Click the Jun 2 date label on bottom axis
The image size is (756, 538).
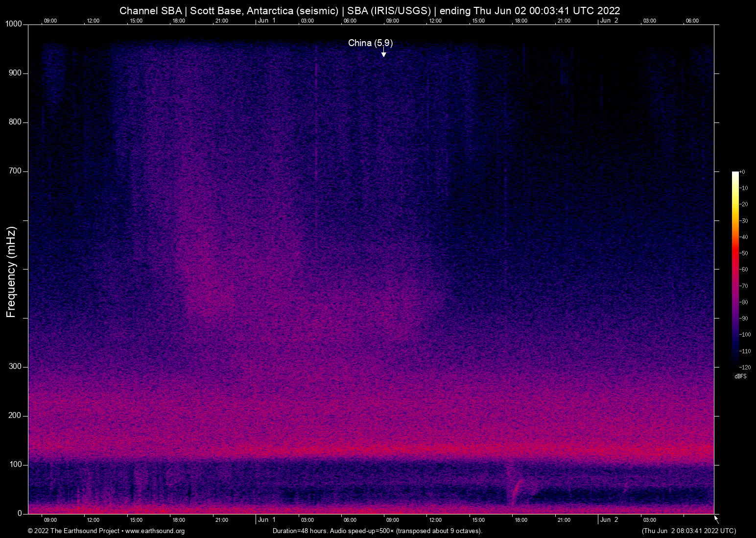(x=610, y=520)
